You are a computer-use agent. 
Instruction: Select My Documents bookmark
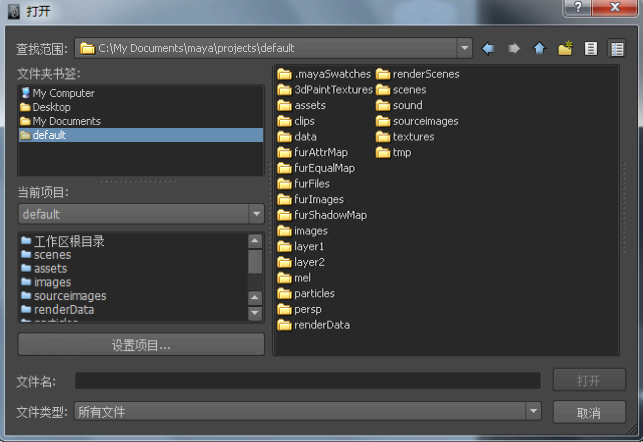pos(141,121)
